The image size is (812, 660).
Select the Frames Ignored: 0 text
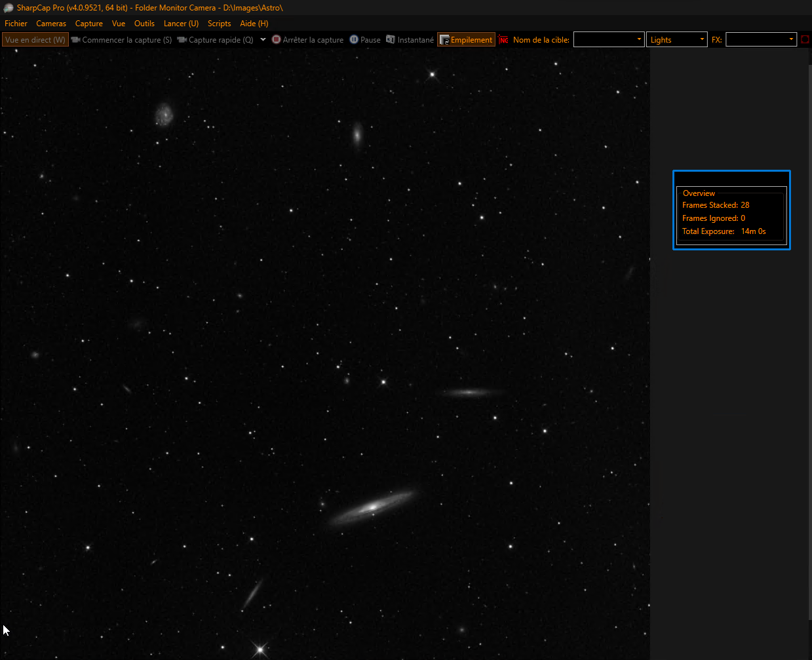tap(714, 218)
